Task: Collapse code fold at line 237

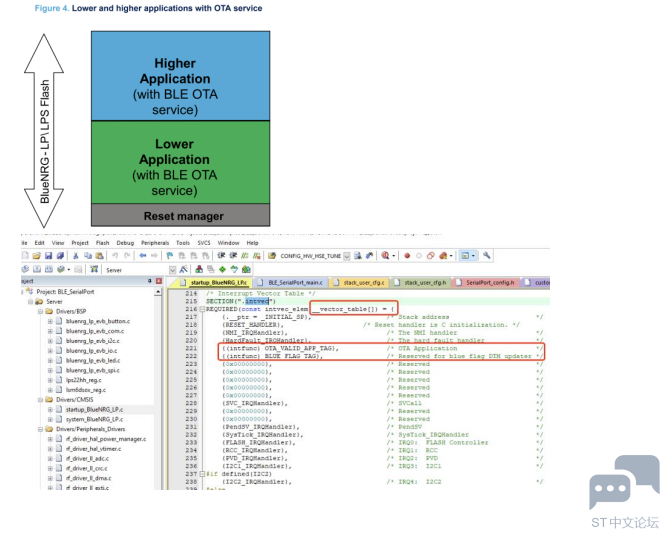Action: click(x=202, y=474)
